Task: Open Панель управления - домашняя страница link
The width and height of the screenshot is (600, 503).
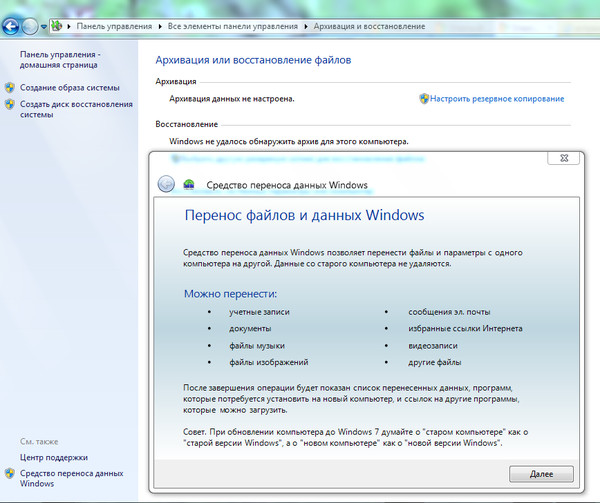Action: 60,60
